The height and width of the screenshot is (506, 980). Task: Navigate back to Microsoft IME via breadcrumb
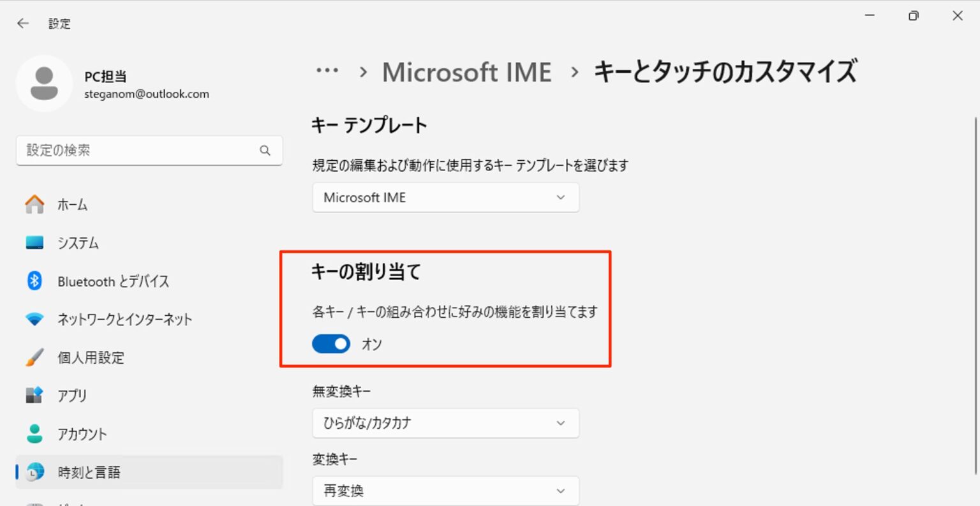[x=466, y=72]
